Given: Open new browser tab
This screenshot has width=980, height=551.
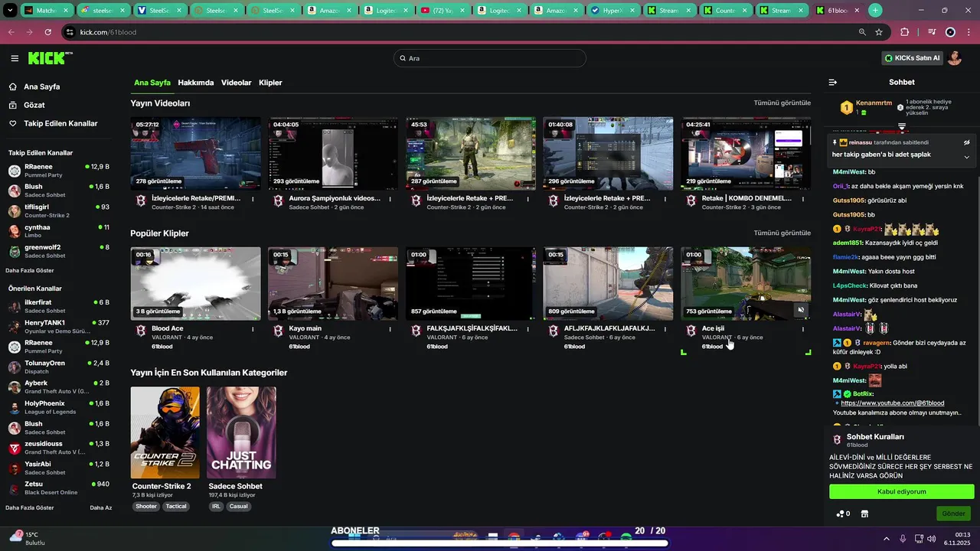Looking at the screenshot, I should [875, 11].
